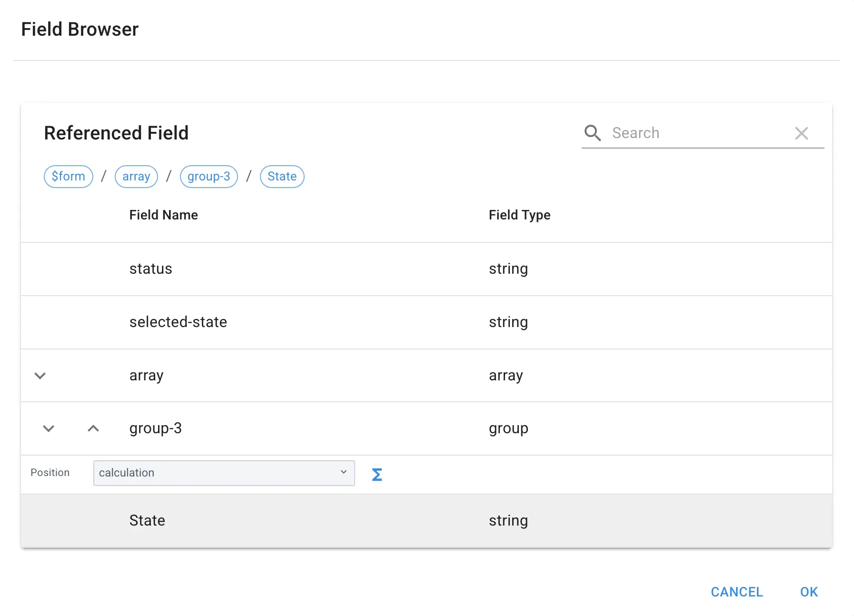The height and width of the screenshot is (616, 854).
Task: Open the Position calculation dropdown
Action: (224, 473)
